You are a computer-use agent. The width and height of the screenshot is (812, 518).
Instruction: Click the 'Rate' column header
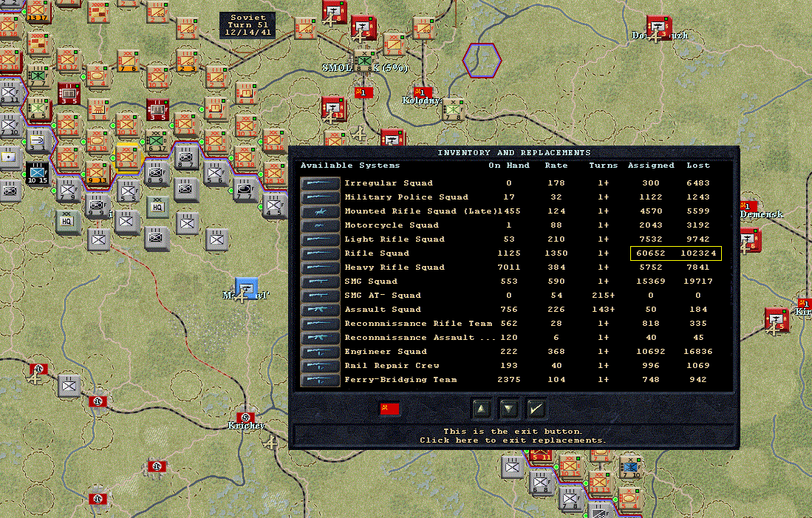coord(556,166)
